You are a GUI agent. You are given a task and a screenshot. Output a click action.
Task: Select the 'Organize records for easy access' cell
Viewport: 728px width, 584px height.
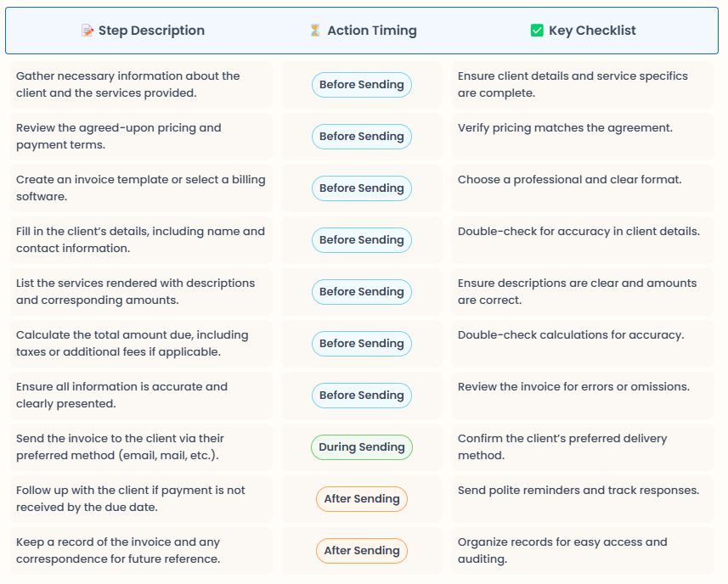tap(583, 551)
